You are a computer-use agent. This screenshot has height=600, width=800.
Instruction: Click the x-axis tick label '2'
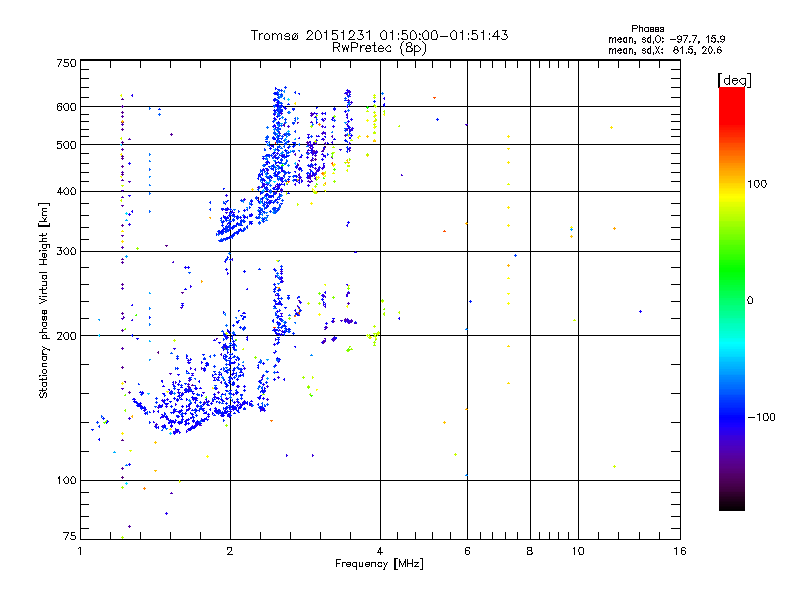click(x=230, y=551)
